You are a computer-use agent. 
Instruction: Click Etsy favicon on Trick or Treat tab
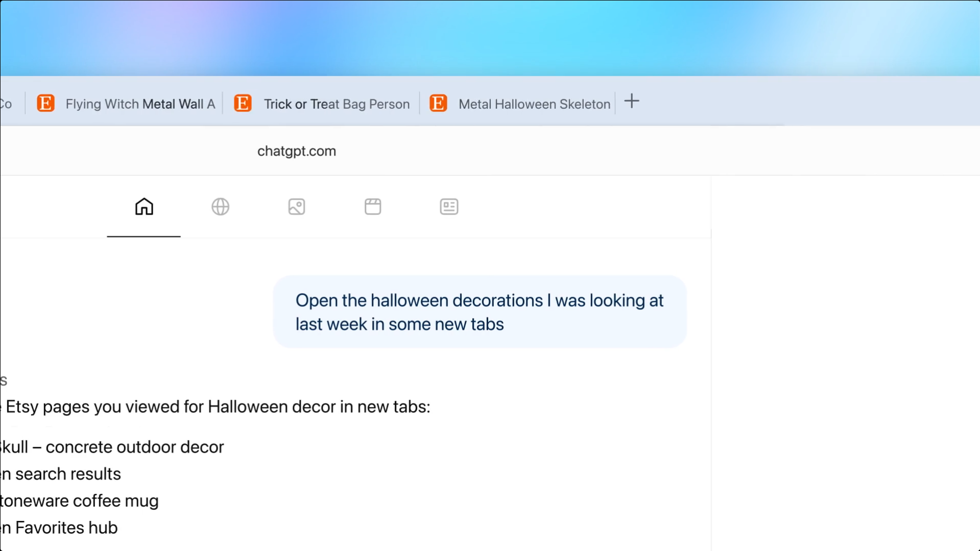coord(243,104)
